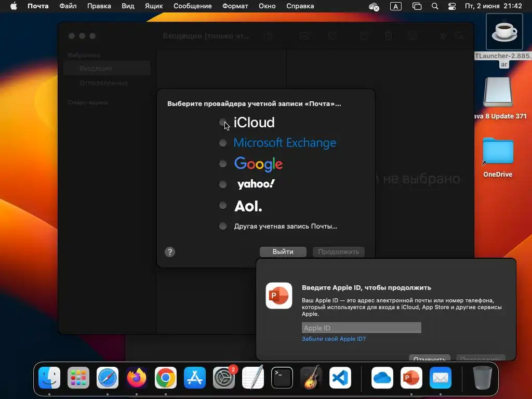Viewport: 532px width, 399px height.
Task: Click the toolbar overflow chevron in Mail window
Action: click(443, 36)
